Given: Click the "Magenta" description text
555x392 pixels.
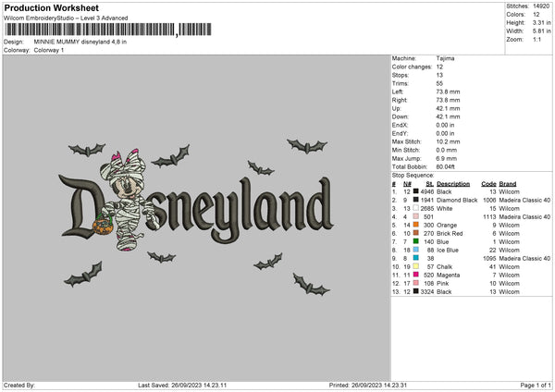Looking at the screenshot, I should tap(448, 275).
